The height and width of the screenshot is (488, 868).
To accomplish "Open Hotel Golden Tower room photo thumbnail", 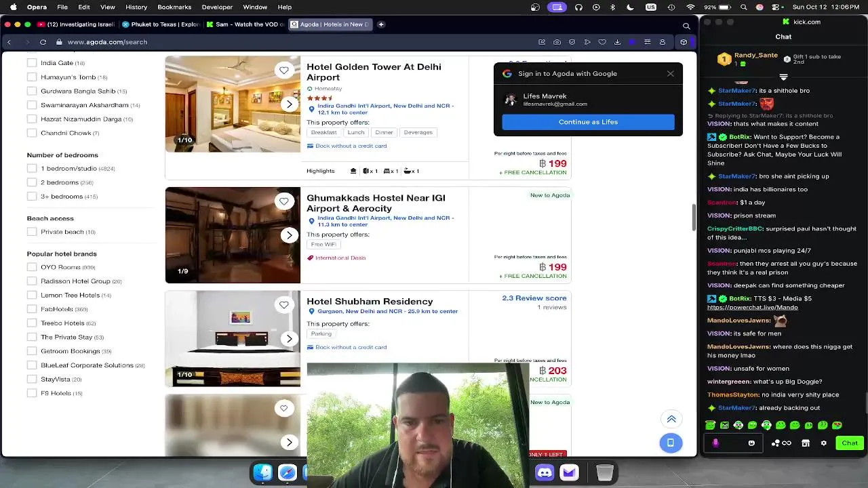I will [233, 104].
